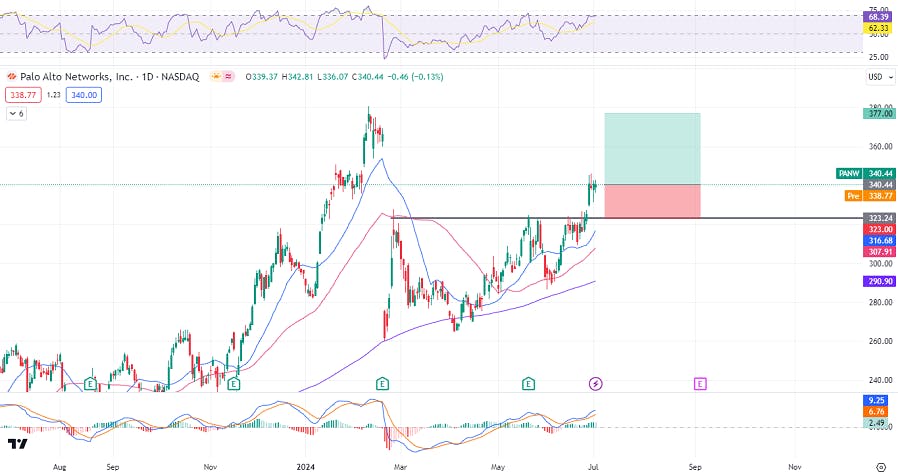Click the Palo Alto Networks logo icon
Screen dimensions: 898x475
pyautogui.click(x=11, y=76)
